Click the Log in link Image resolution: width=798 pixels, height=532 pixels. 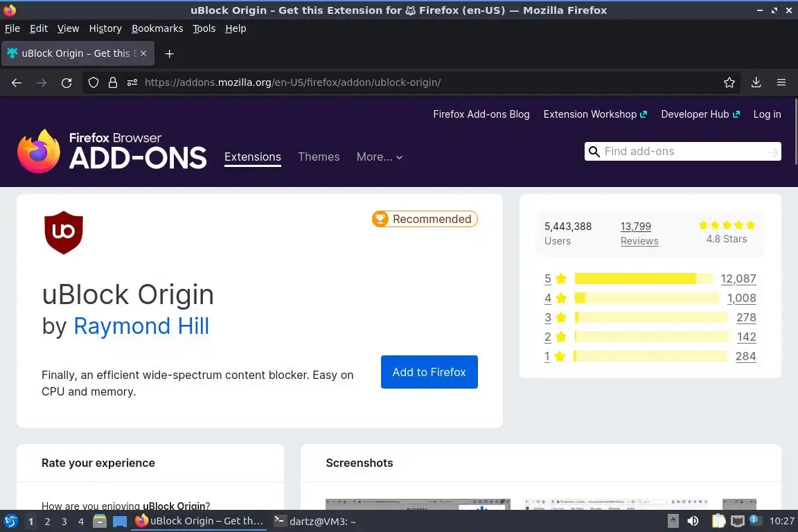[x=767, y=114]
